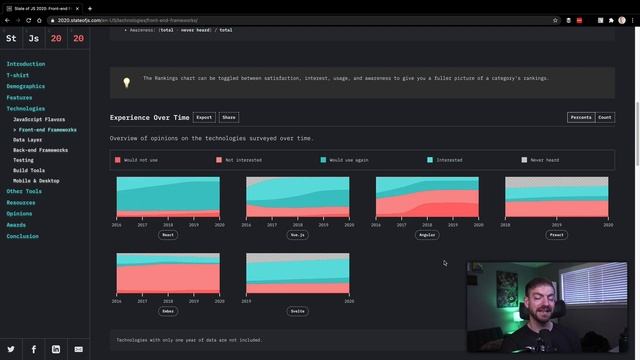This screenshot has width=640, height=360.
Task: Open the email share icon
Action: point(78,349)
